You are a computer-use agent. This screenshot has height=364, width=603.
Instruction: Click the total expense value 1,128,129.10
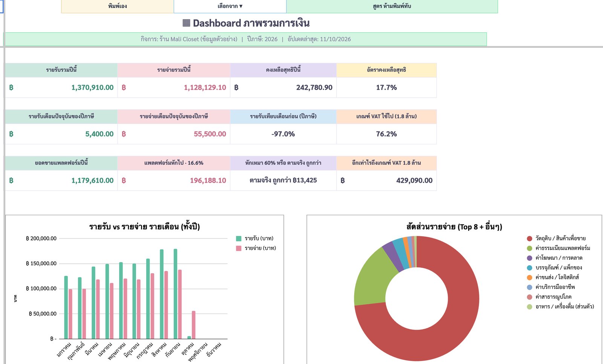coord(205,87)
